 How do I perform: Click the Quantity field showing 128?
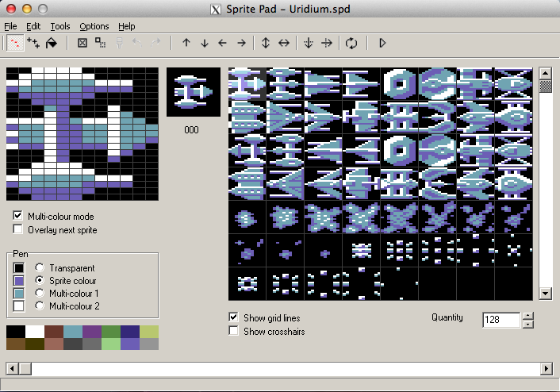(x=501, y=320)
